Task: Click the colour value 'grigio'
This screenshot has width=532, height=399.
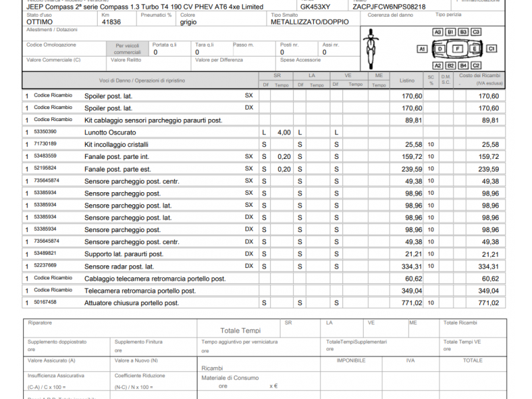Action: pos(188,22)
